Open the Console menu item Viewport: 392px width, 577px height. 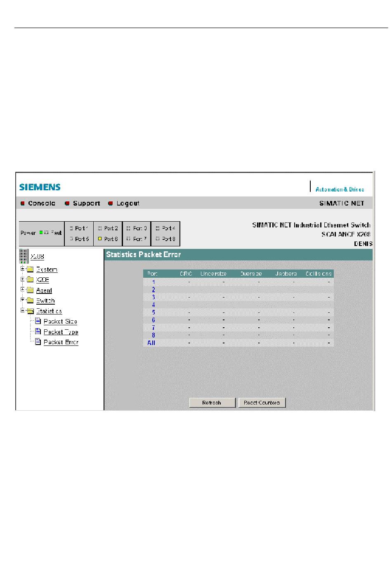pyautogui.click(x=42, y=203)
